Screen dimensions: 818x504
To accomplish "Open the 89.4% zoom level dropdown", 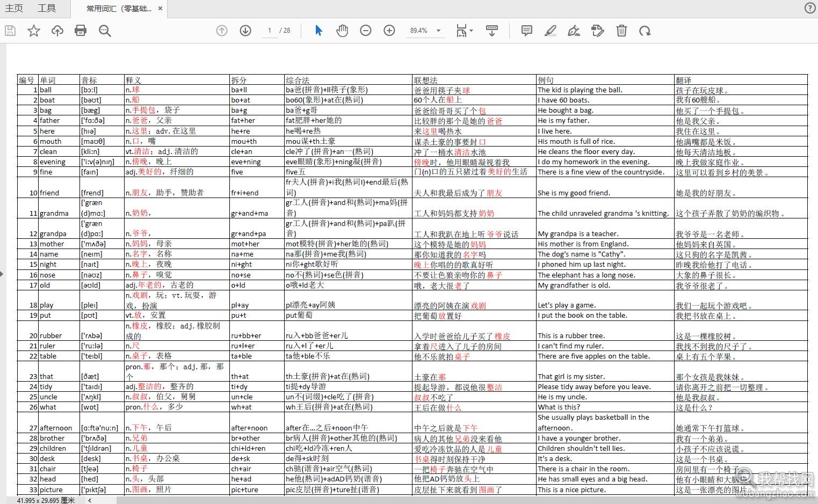I will coord(438,31).
